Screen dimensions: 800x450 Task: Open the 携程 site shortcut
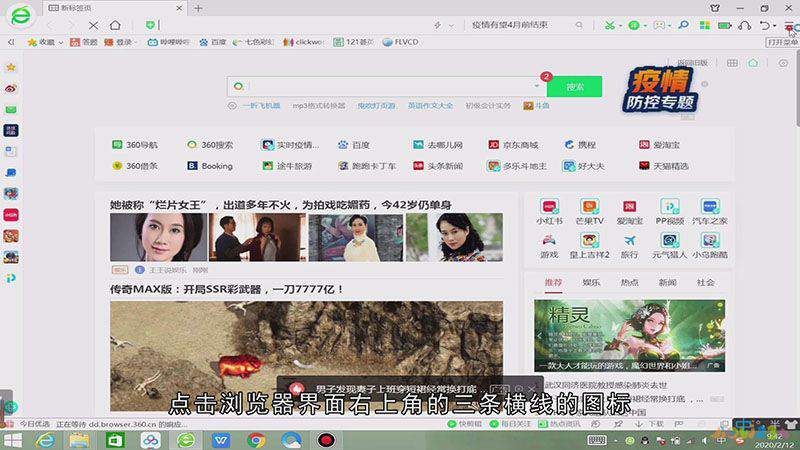pos(580,145)
